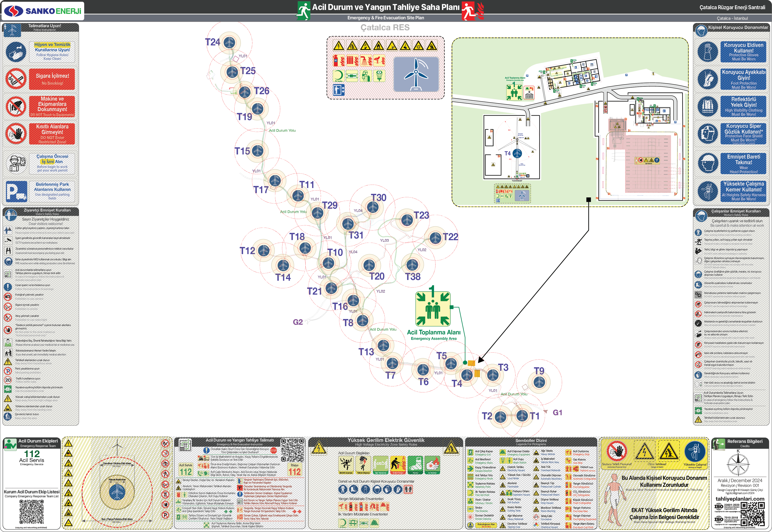Select turbine T9 marker on the map
The image size is (772, 532).
[539, 382]
